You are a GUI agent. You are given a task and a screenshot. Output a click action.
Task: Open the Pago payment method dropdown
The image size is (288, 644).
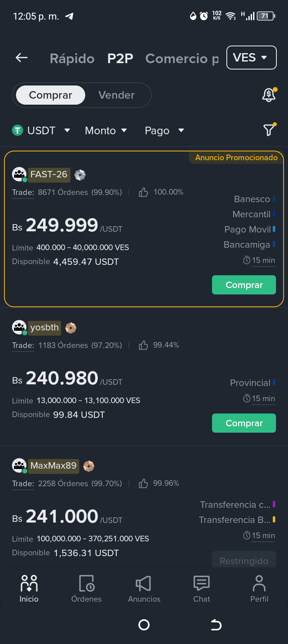[x=164, y=131]
